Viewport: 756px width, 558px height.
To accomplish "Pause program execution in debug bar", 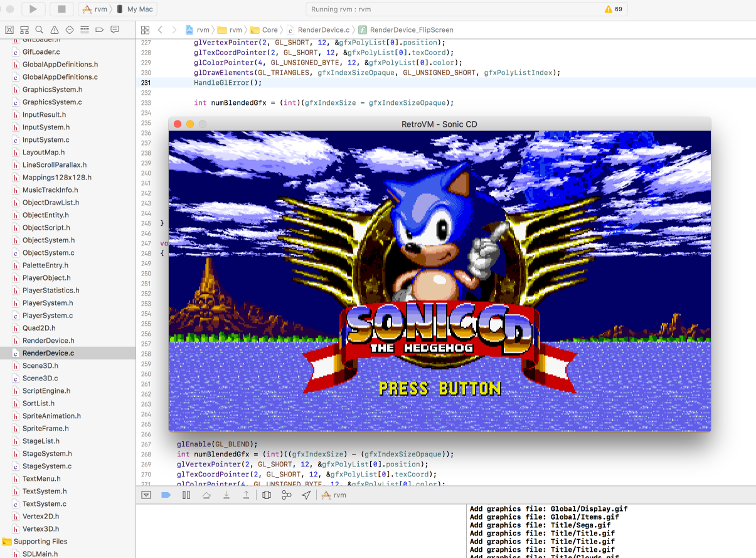I will 186,495.
